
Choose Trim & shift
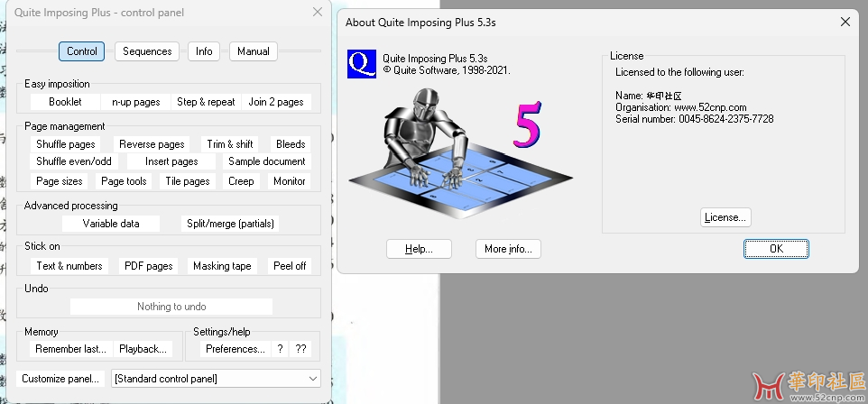pos(230,144)
